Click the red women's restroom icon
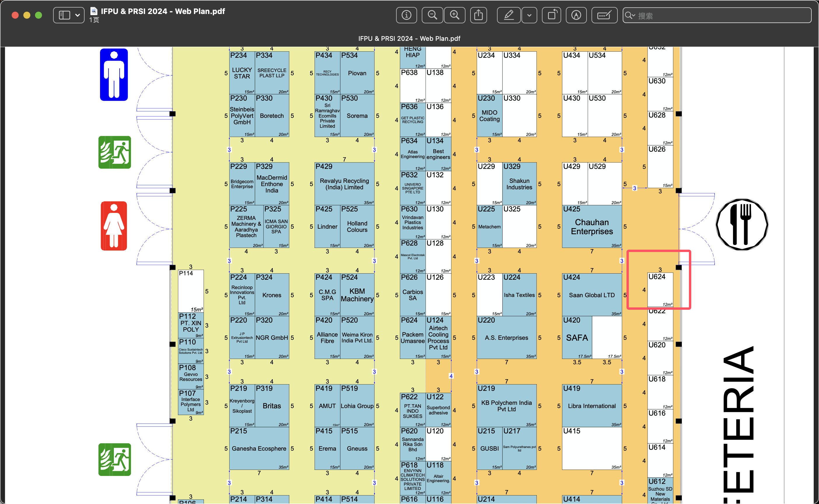819x504 pixels. point(114,226)
